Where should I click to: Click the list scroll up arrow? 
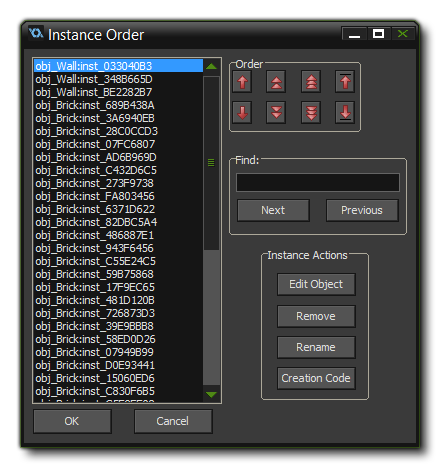[x=211, y=66]
